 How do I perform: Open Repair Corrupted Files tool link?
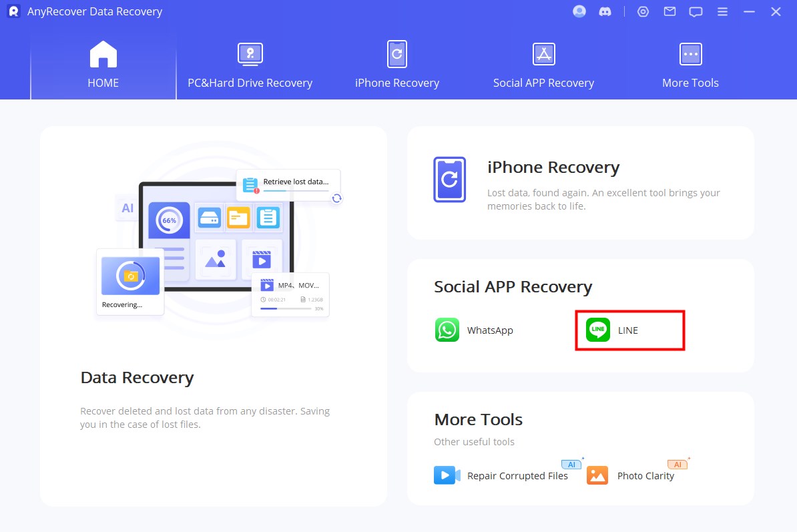pyautogui.click(x=517, y=476)
